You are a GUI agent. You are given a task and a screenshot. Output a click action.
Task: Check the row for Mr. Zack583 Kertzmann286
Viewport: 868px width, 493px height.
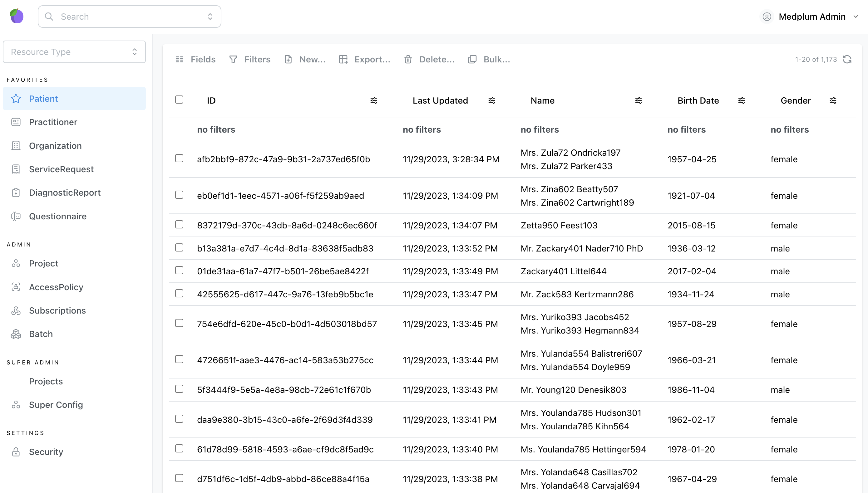tap(179, 293)
